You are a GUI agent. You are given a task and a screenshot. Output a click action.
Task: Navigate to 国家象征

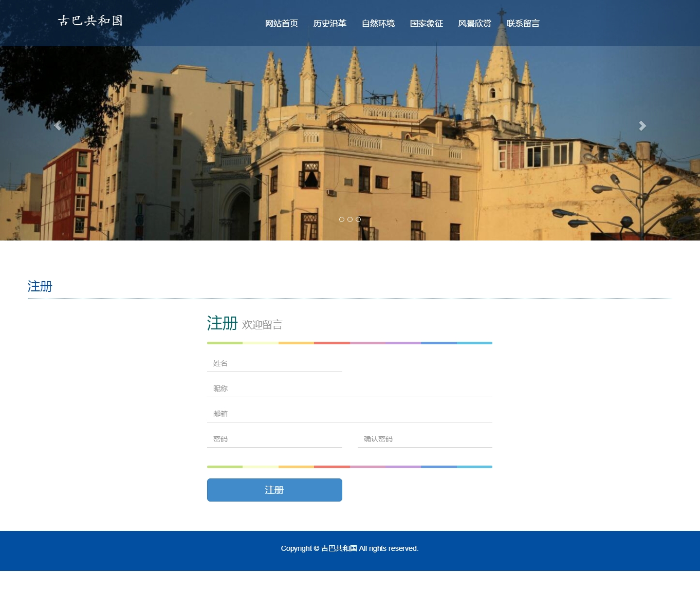pos(427,23)
